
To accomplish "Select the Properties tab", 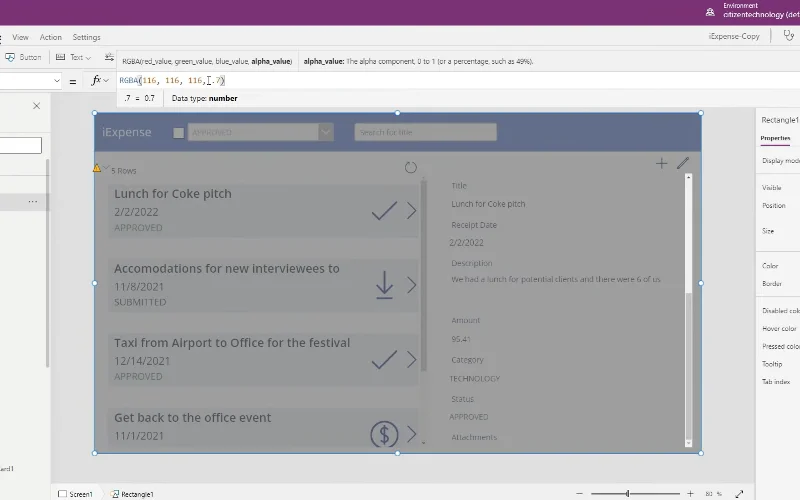I will [775, 138].
